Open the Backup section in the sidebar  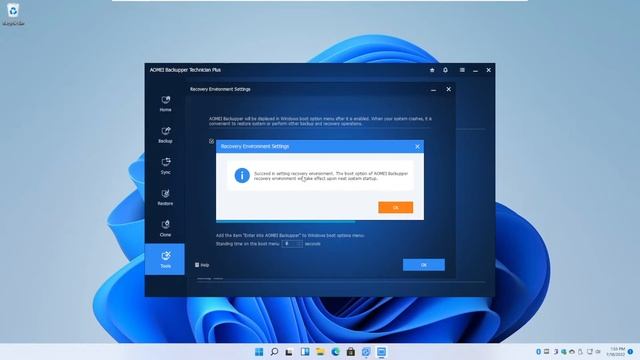pyautogui.click(x=165, y=135)
